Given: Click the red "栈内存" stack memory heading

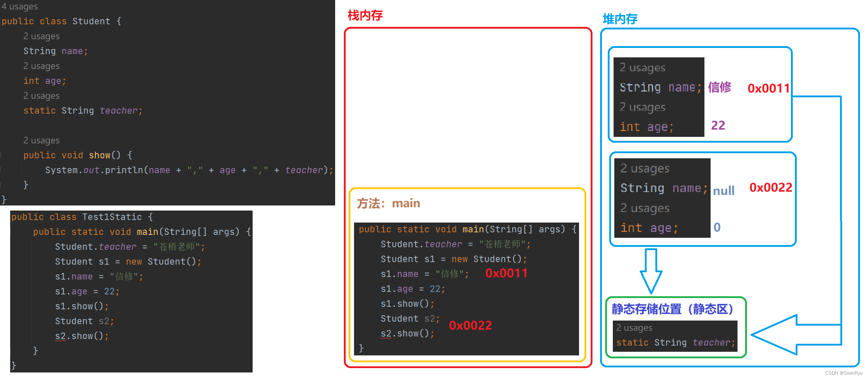Looking at the screenshot, I should (365, 16).
